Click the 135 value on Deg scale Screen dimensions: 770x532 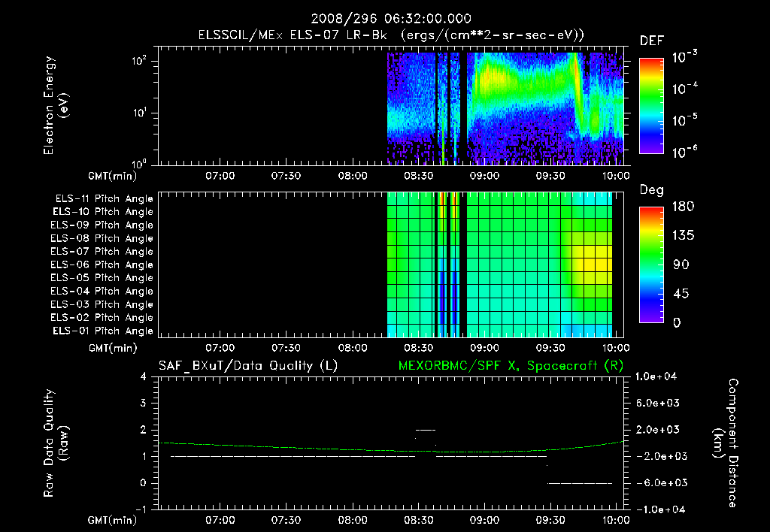point(683,236)
